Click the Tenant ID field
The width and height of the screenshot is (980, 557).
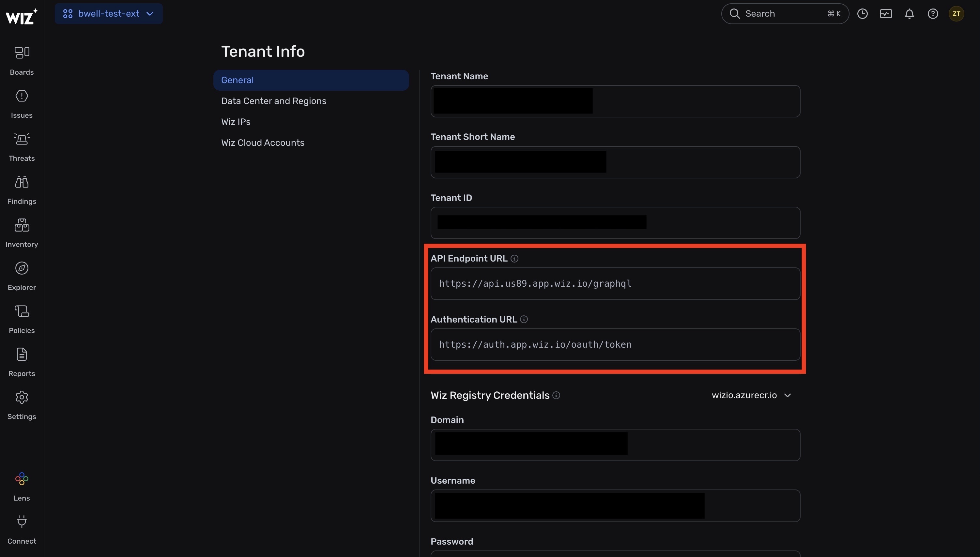[615, 223]
